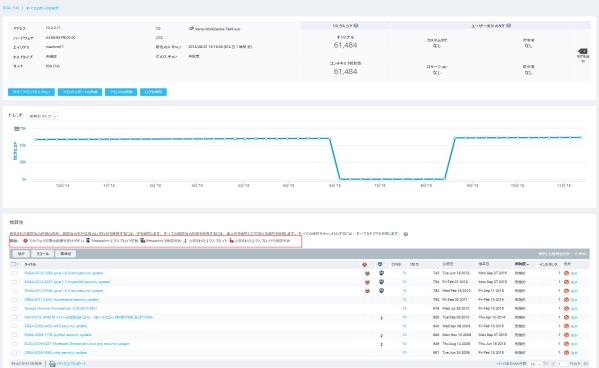Click the Metasploit icon in the java-1.7.0-openjdk row
This screenshot has height=368, width=599.
tap(381, 282)
